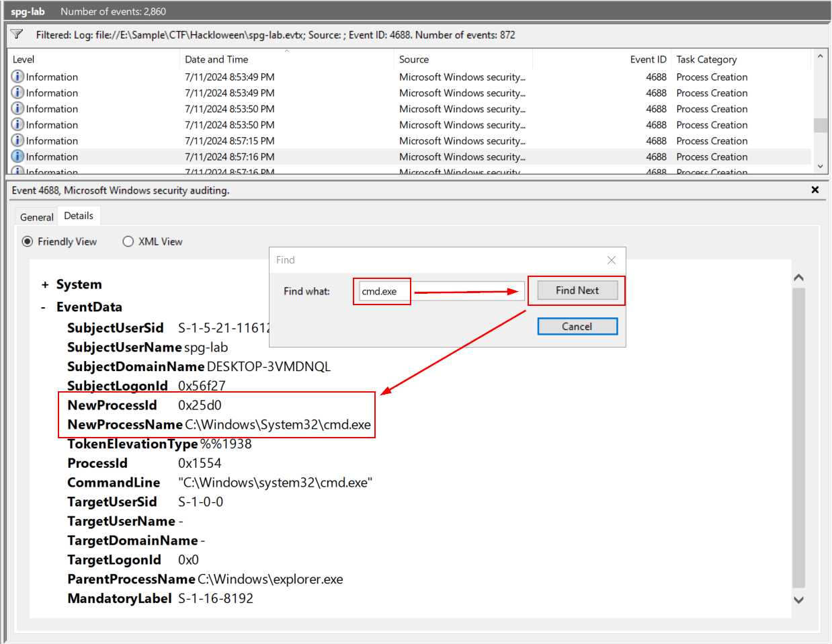Click the filter funnel icon

(x=17, y=34)
